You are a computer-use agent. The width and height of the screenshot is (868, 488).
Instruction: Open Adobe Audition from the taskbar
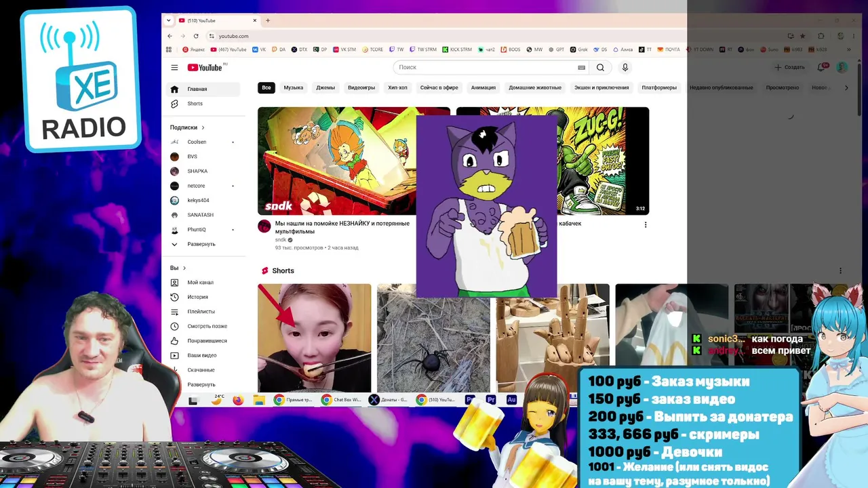[x=511, y=400]
